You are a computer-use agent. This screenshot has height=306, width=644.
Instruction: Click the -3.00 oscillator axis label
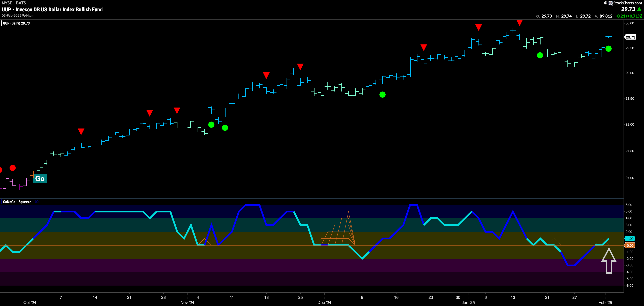pos(629,265)
